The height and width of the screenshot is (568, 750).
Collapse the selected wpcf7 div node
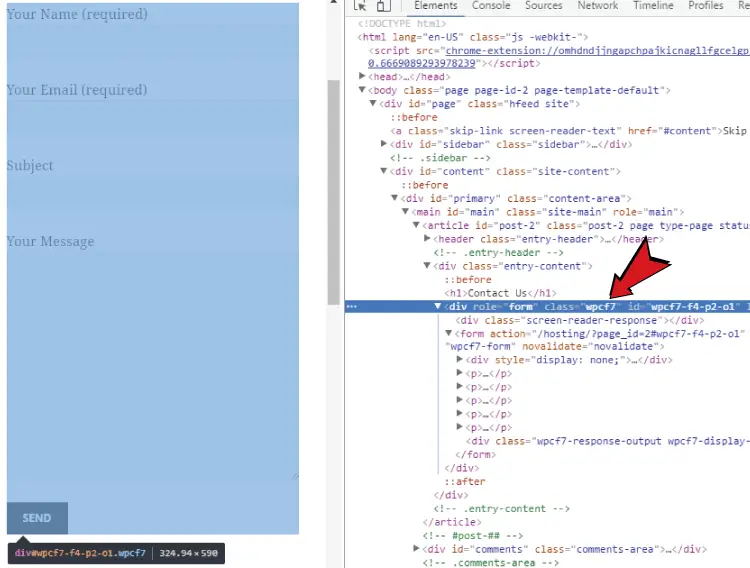pyautogui.click(x=438, y=306)
